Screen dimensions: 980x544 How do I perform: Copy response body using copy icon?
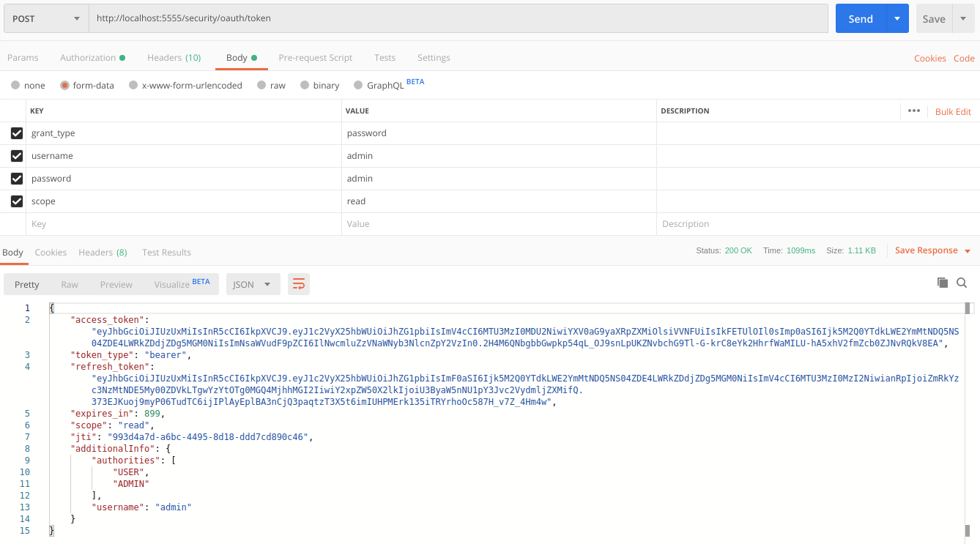click(943, 283)
